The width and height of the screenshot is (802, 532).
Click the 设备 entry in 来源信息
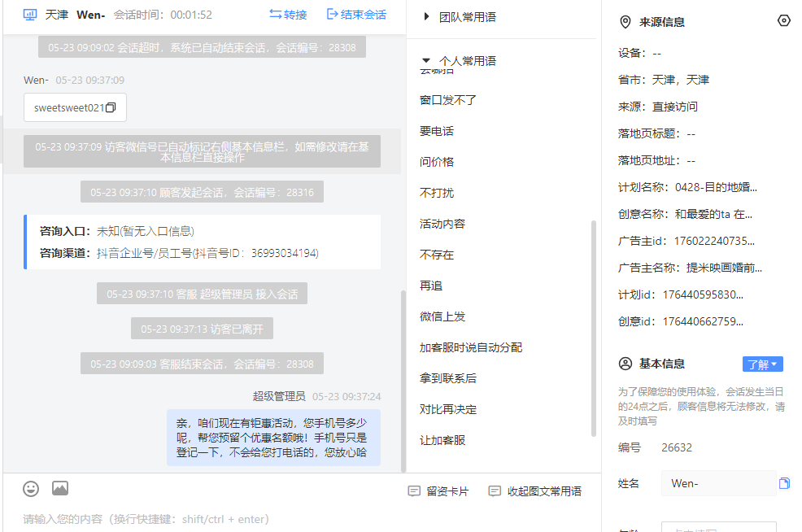[x=639, y=53]
